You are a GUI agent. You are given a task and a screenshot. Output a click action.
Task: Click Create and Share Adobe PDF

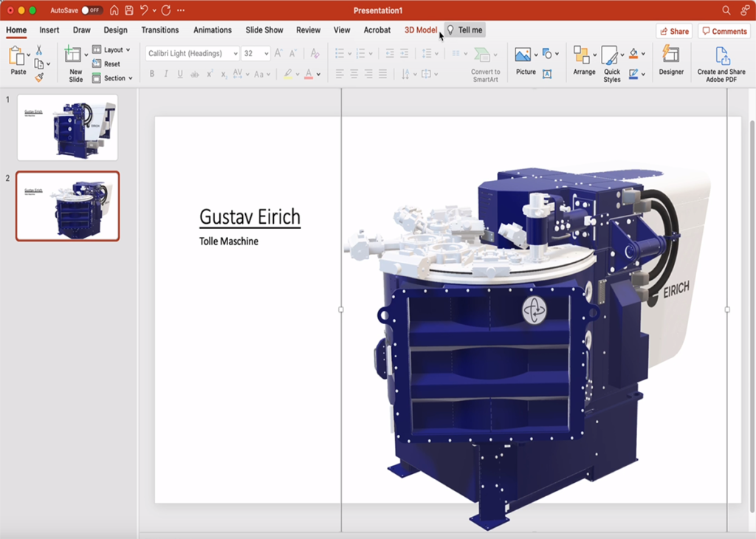tap(721, 64)
